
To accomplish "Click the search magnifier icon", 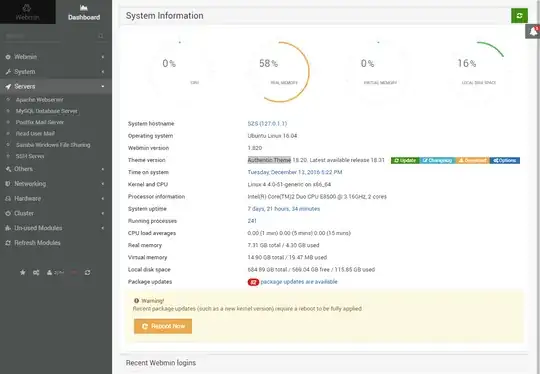I will 101,36.
